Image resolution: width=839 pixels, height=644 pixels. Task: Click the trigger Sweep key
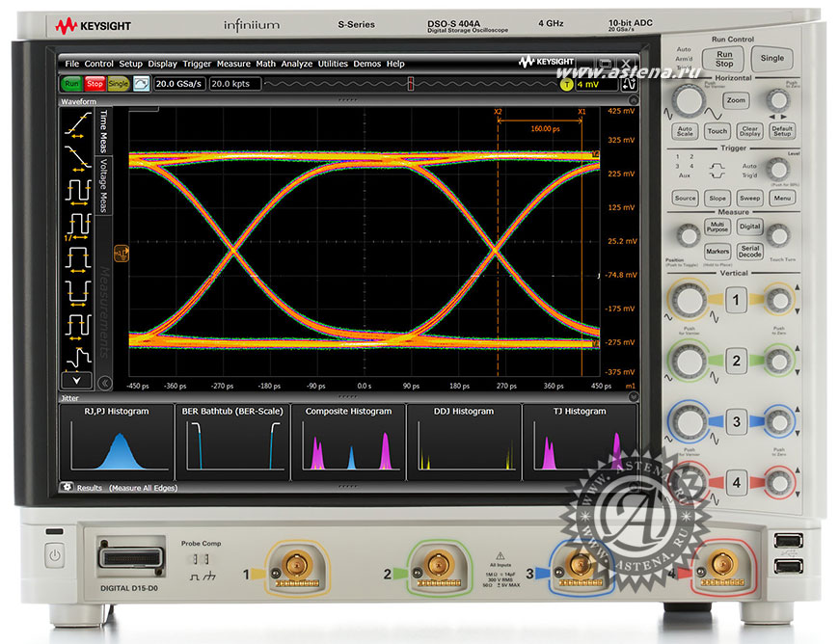(749, 198)
